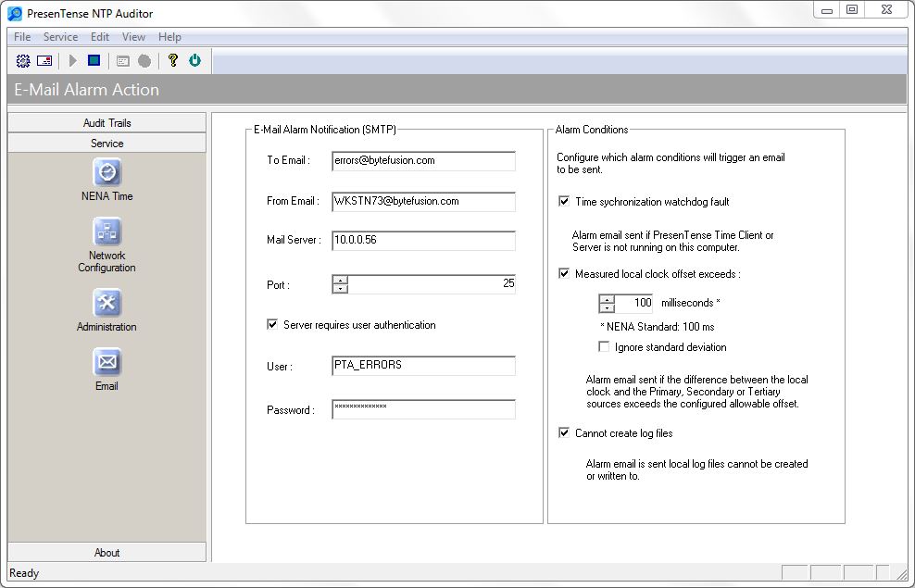Click the grayed window toolbar icon
This screenshot has width=915, height=588.
click(122, 61)
